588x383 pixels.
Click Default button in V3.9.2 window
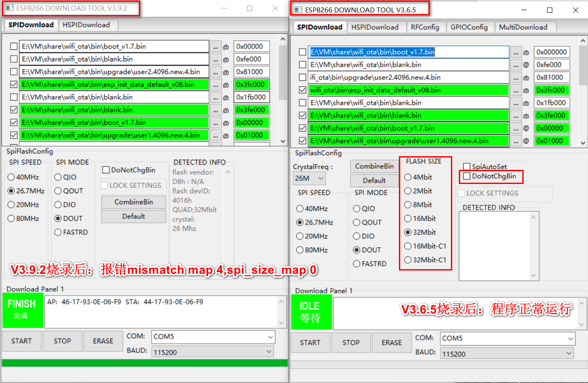pos(134,216)
